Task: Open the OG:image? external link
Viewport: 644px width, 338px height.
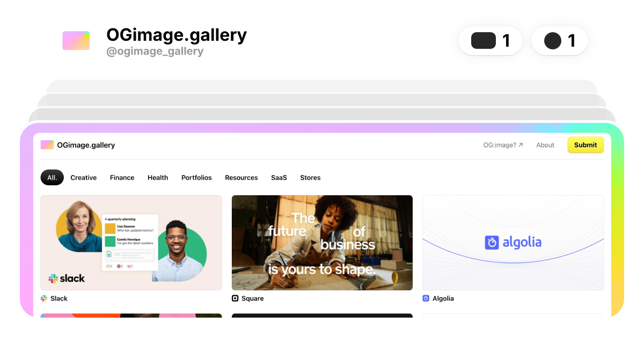Action: coord(503,145)
